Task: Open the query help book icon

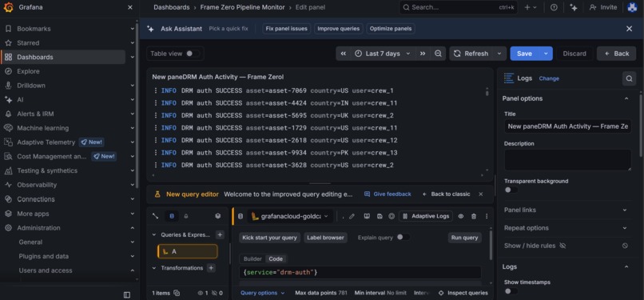Action: point(367,216)
